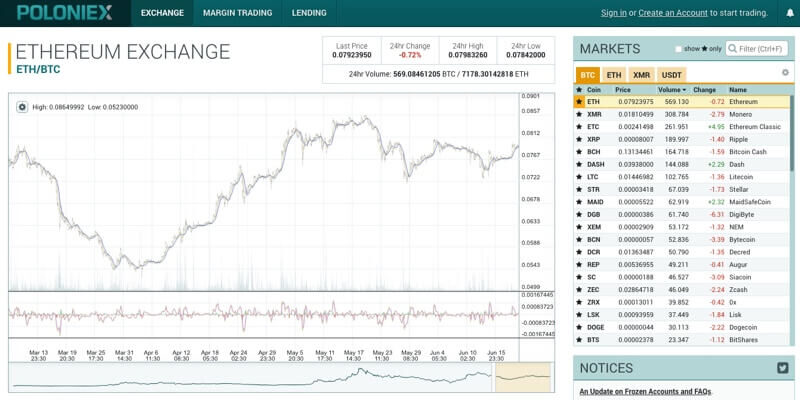
Task: Switch to XMR markets tab
Action: click(x=641, y=75)
